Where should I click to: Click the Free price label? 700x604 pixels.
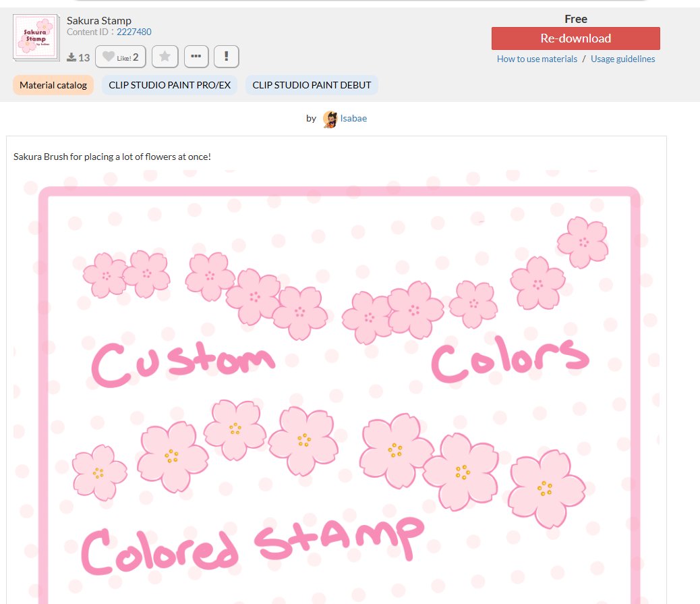coord(575,19)
